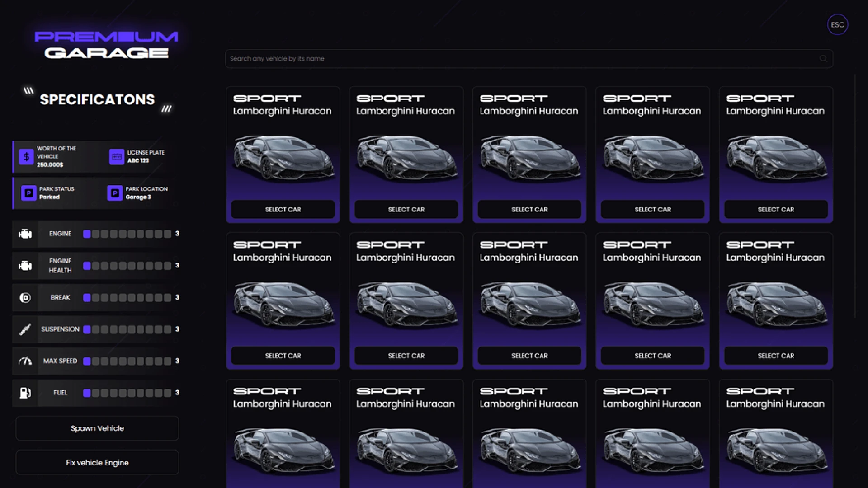Click the 250.000$ vehicle worth value

[x=50, y=165]
